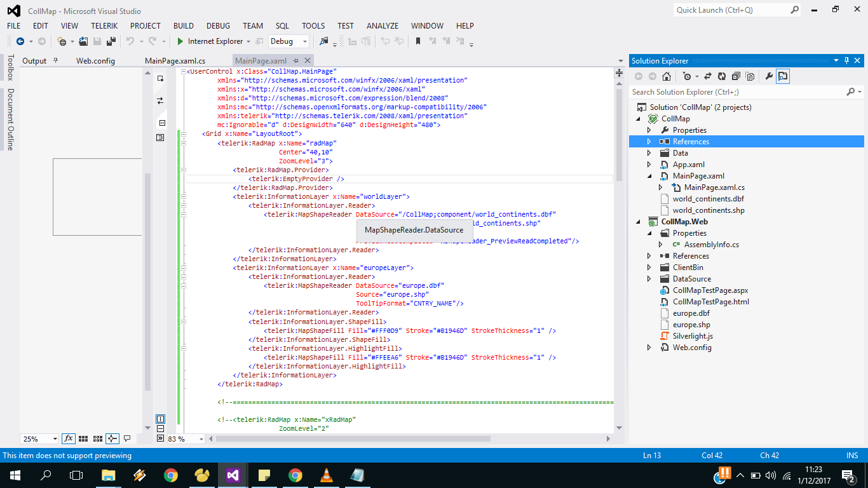Toggle snapping to snaplines crosshair icon
The width and height of the screenshot is (868, 488).
click(x=112, y=438)
